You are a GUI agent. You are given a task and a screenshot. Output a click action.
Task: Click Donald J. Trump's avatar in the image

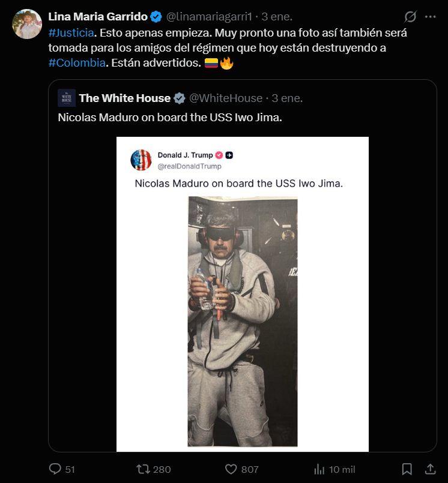141,160
